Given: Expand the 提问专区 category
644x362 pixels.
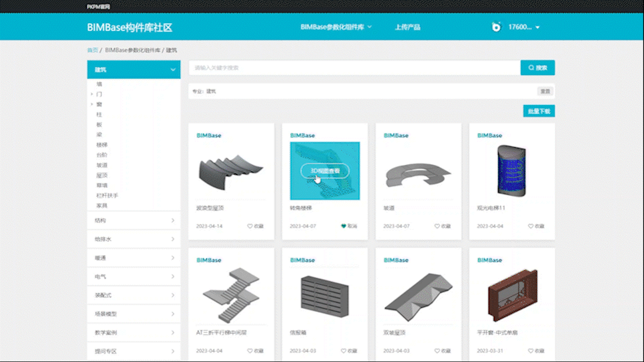Looking at the screenshot, I should [x=134, y=351].
